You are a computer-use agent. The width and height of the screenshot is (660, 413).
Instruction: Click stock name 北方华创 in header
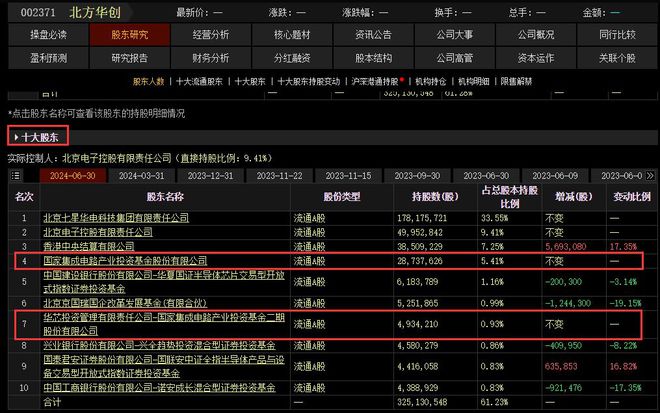point(95,13)
